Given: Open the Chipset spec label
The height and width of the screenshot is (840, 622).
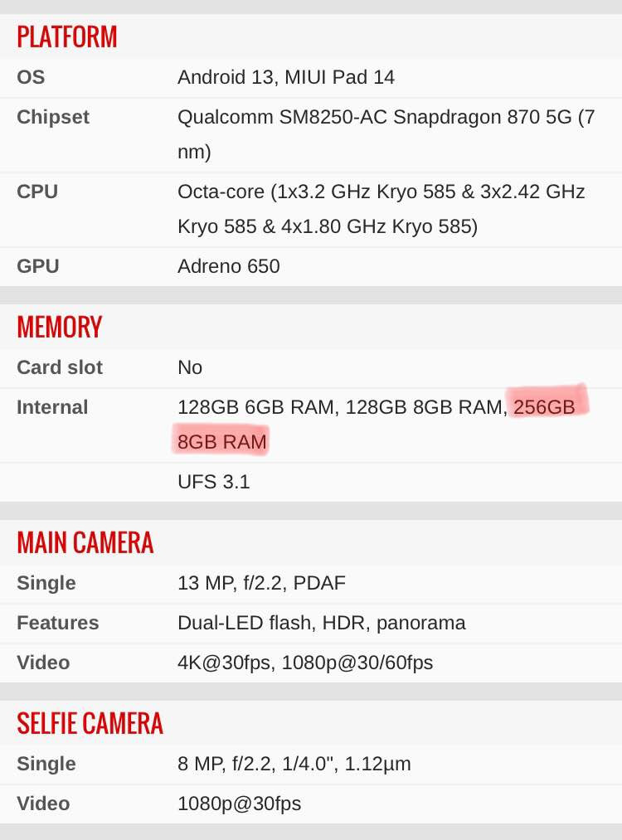Looking at the screenshot, I should pos(53,117).
